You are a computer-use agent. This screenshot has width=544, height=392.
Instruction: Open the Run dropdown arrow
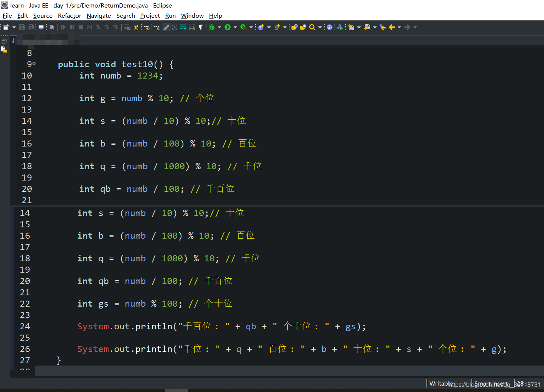[235, 27]
